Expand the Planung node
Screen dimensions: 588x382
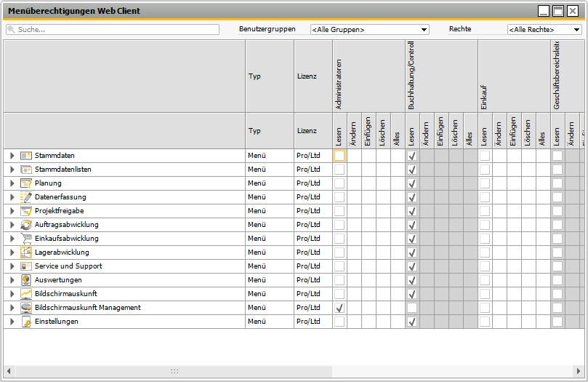pyautogui.click(x=12, y=183)
